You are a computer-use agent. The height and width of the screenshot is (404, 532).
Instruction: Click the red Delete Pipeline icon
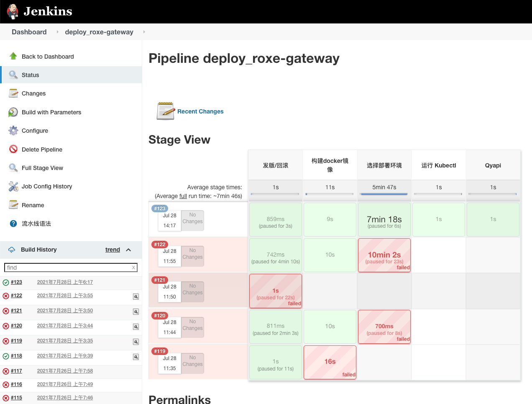click(x=13, y=149)
